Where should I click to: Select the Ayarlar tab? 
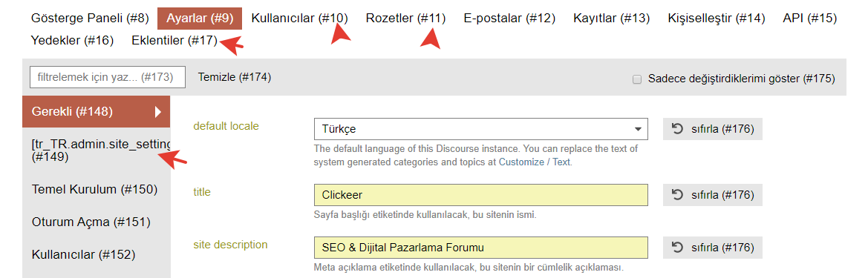tap(200, 19)
